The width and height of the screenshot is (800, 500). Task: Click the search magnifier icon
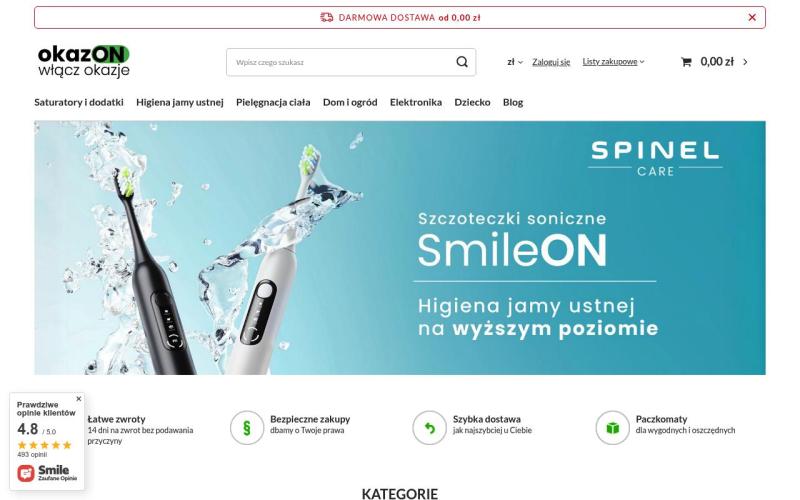(462, 62)
